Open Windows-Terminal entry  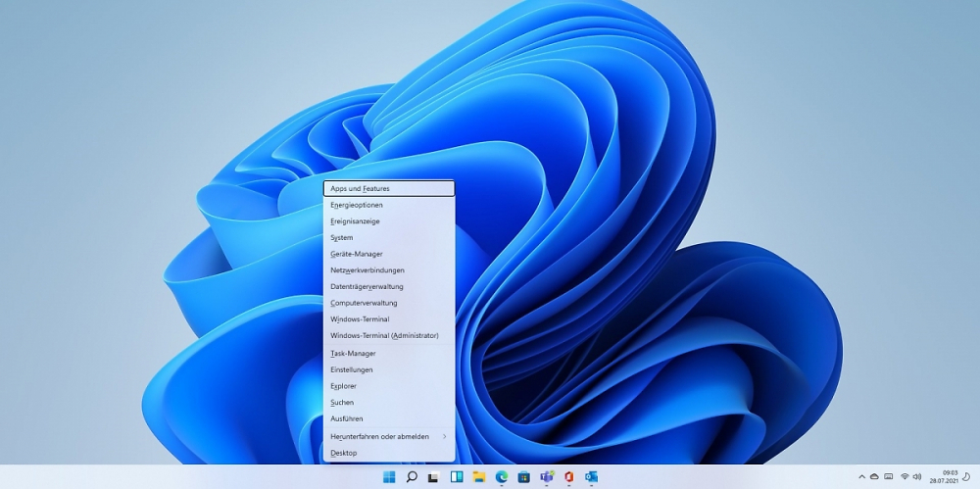point(389,318)
